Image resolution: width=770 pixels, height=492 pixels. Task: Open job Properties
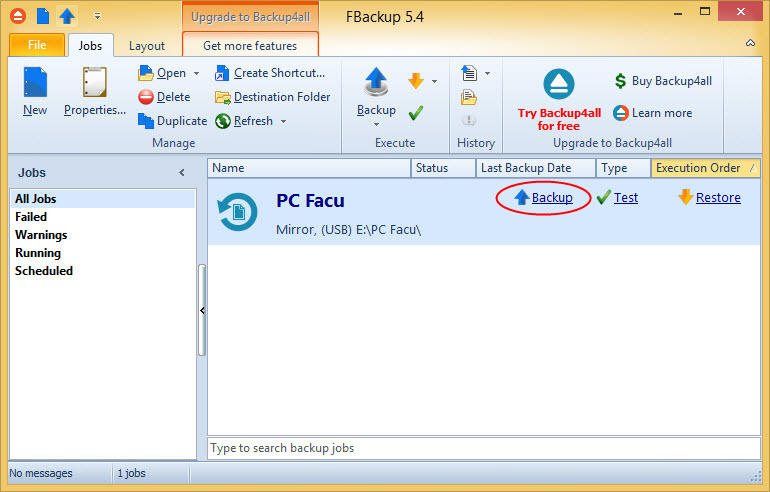point(95,92)
